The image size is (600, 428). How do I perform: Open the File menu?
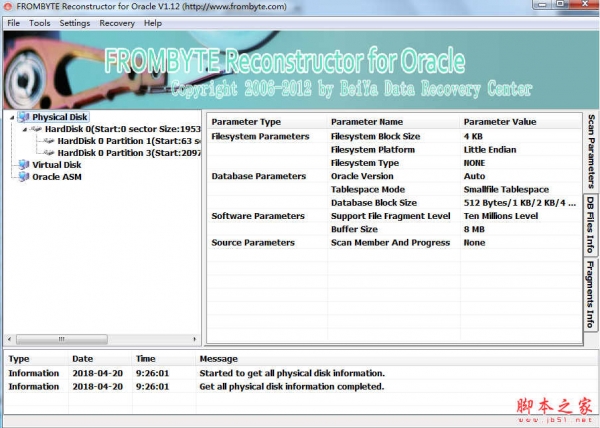[13, 22]
